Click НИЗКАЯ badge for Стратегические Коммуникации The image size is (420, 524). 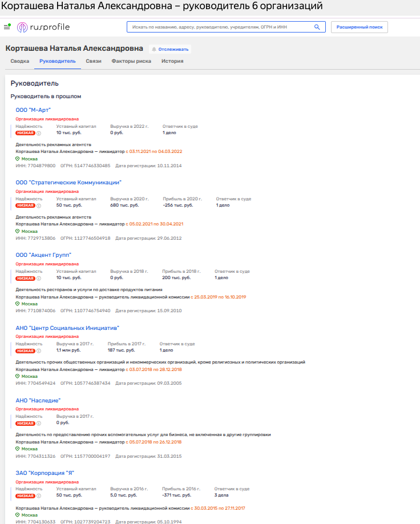point(25,205)
